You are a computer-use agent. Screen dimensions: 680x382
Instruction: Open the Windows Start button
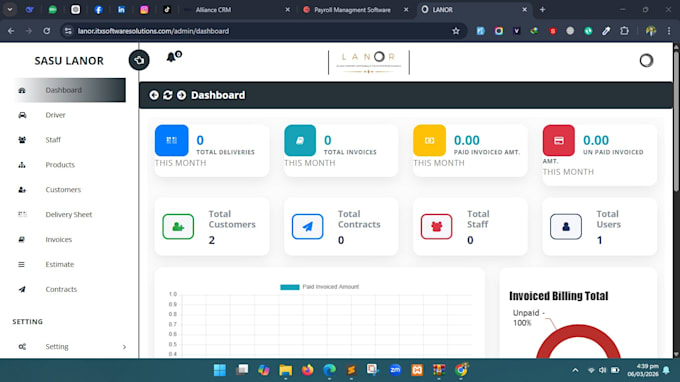[x=220, y=370]
